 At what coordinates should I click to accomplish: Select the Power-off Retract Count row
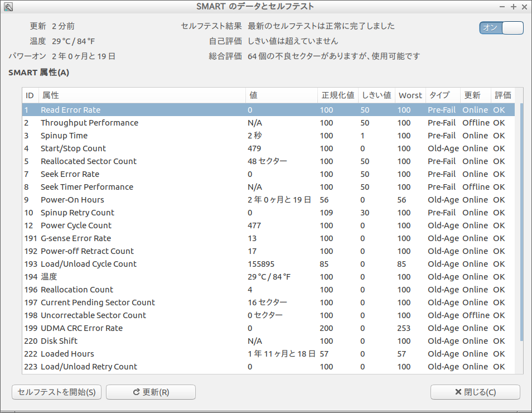click(268, 251)
